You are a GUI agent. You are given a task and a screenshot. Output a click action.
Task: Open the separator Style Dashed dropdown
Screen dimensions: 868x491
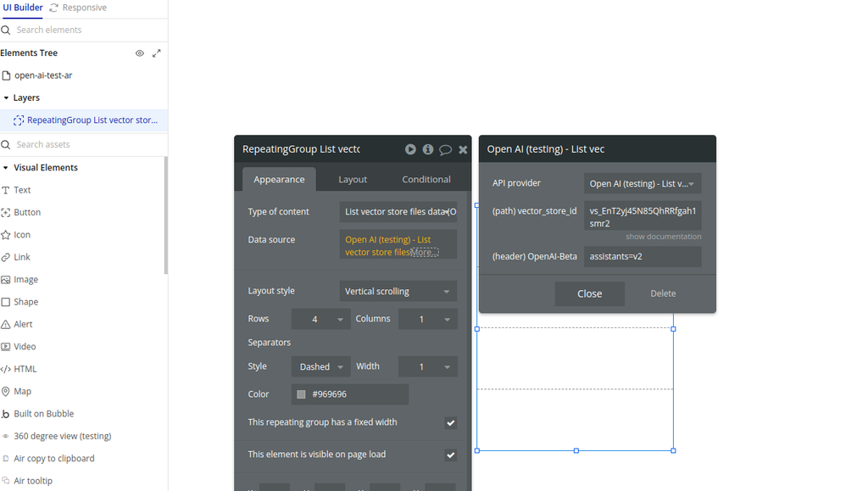(x=320, y=367)
